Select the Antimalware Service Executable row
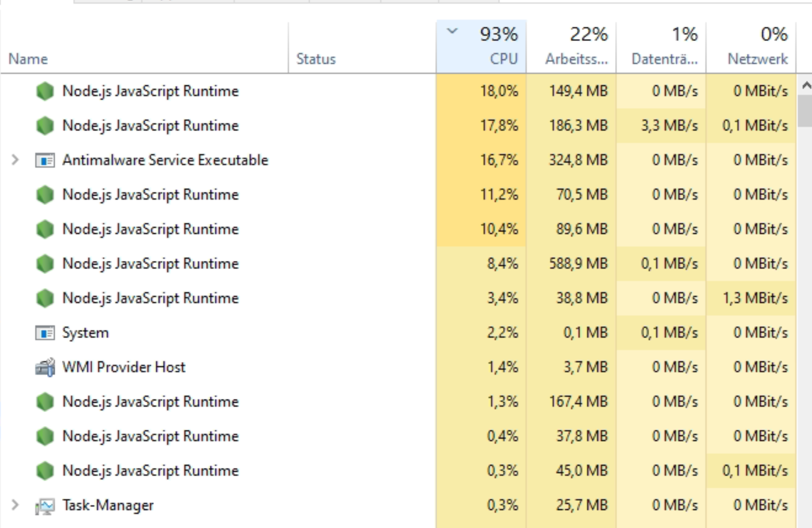Viewport: 812px width, 528px height. coord(165,160)
